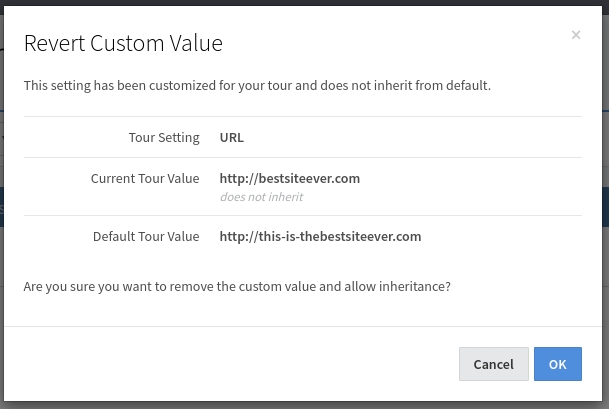Click the bold URL setting value
This screenshot has width=609, height=409.
click(x=232, y=138)
